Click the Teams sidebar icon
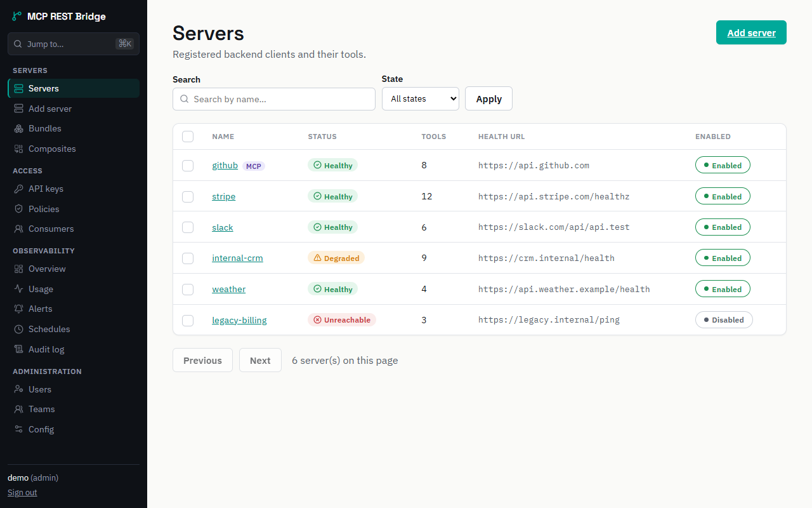This screenshot has height=508, width=812. (x=18, y=409)
